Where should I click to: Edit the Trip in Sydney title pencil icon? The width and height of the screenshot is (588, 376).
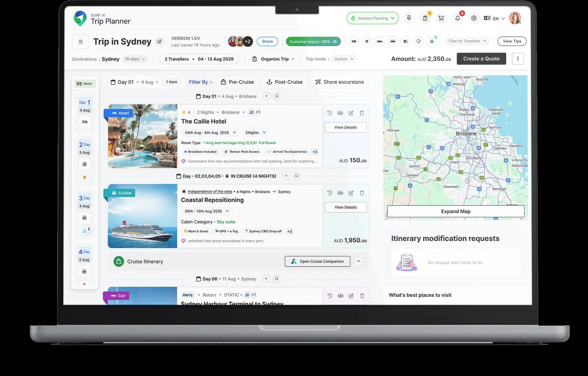(159, 42)
